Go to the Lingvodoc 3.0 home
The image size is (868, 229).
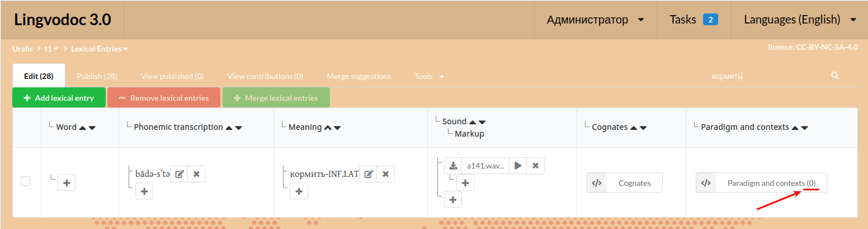pyautogui.click(x=63, y=20)
